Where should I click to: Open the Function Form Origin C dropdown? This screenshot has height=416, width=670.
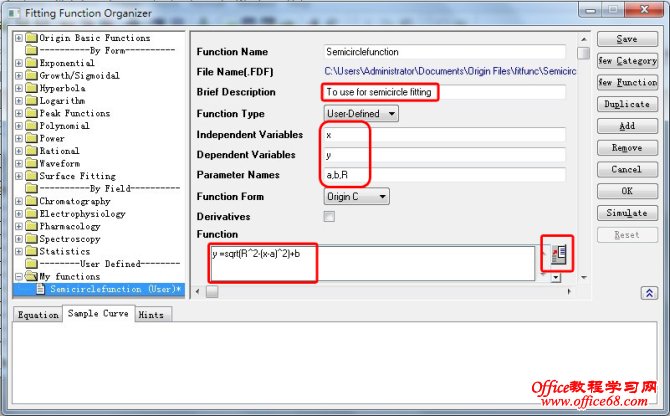point(356,196)
